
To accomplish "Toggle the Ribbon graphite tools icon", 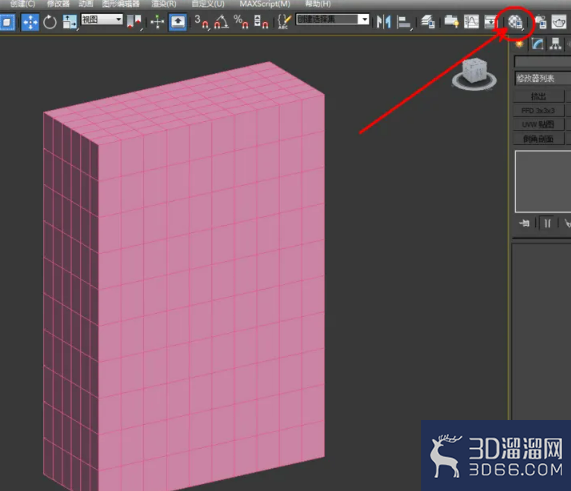I will pyautogui.click(x=452, y=22).
